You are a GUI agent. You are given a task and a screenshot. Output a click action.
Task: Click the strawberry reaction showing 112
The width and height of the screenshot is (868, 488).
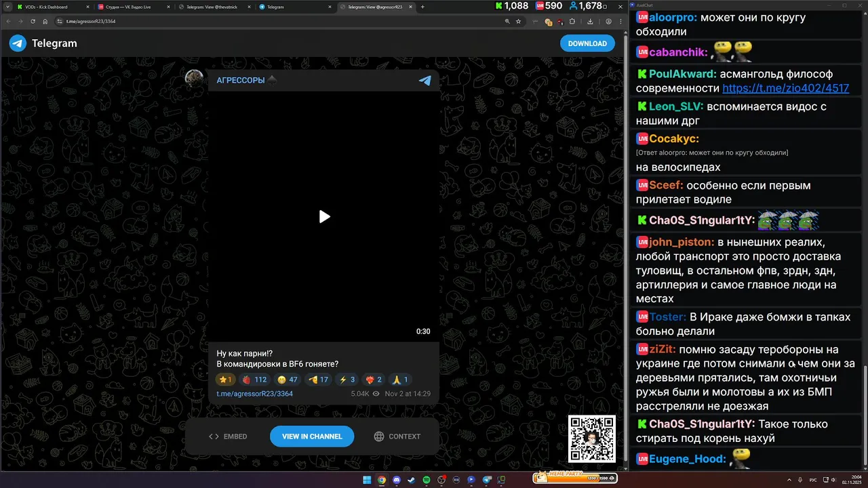point(254,380)
